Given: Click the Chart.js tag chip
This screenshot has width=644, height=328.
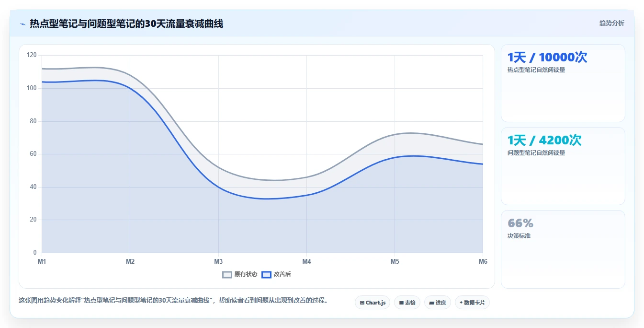Looking at the screenshot, I should tap(373, 303).
